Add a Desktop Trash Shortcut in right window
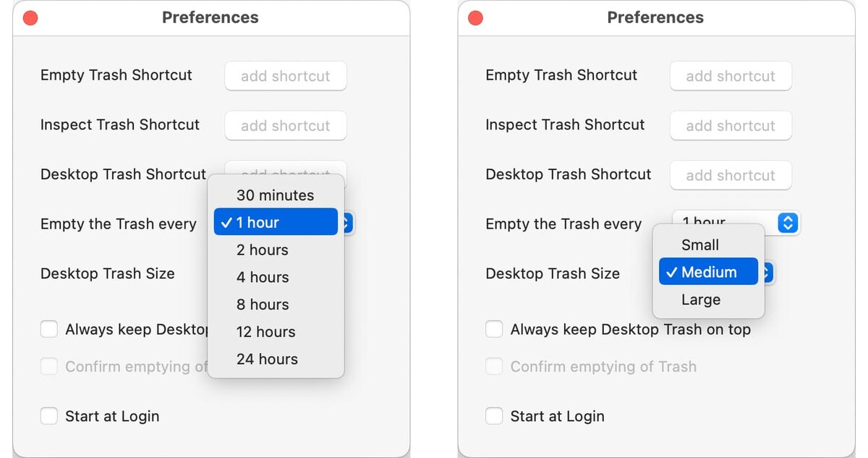868x458 pixels. (x=731, y=175)
